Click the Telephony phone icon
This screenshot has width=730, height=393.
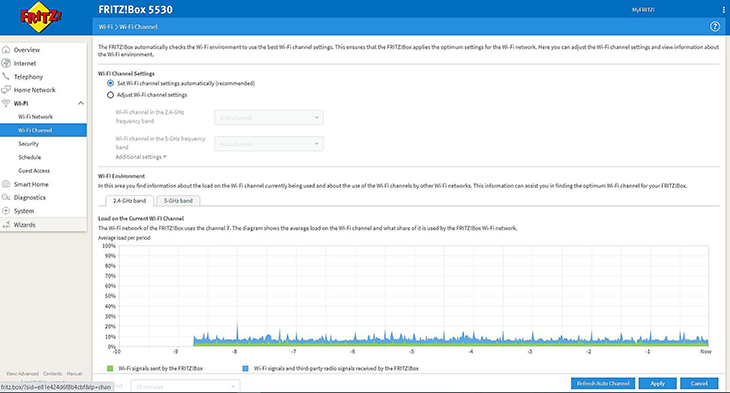pos(6,76)
